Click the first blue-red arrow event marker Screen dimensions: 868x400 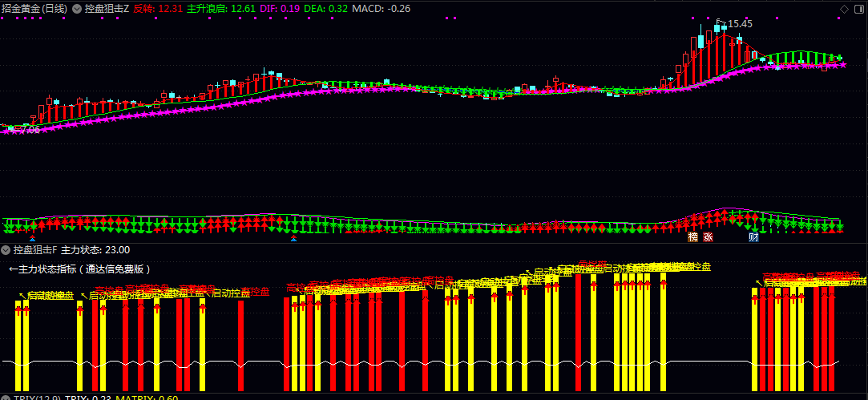(x=32, y=239)
